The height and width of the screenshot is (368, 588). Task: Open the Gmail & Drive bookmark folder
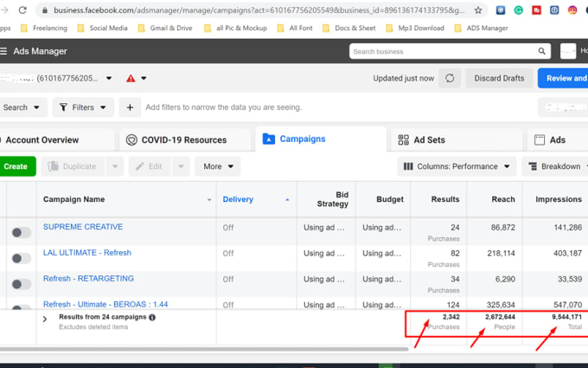pyautogui.click(x=165, y=29)
